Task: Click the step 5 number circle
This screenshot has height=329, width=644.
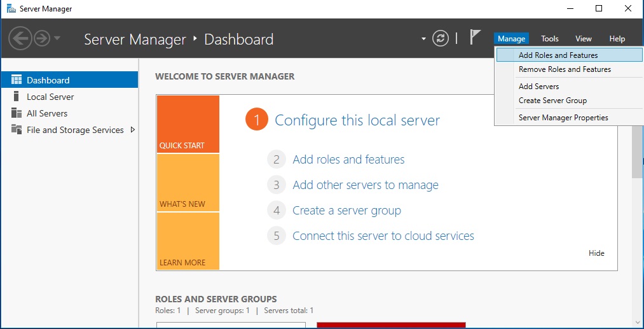Action: 277,236
